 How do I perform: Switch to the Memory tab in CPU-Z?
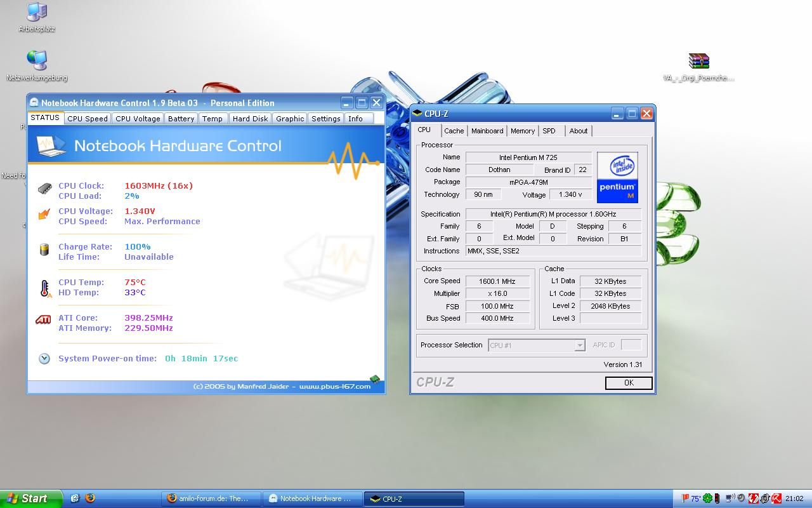[x=523, y=131]
